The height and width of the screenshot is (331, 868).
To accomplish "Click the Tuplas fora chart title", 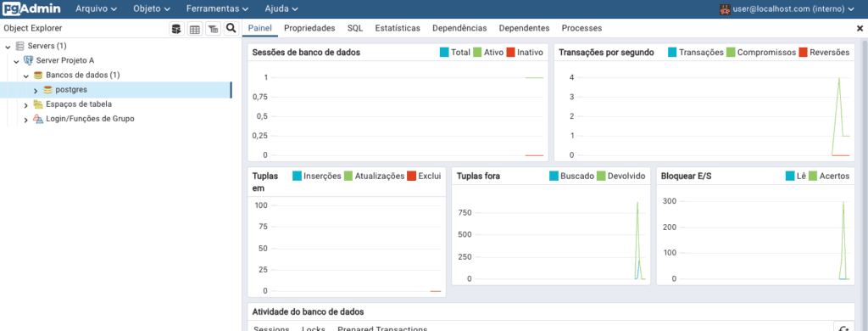I will click(x=478, y=176).
